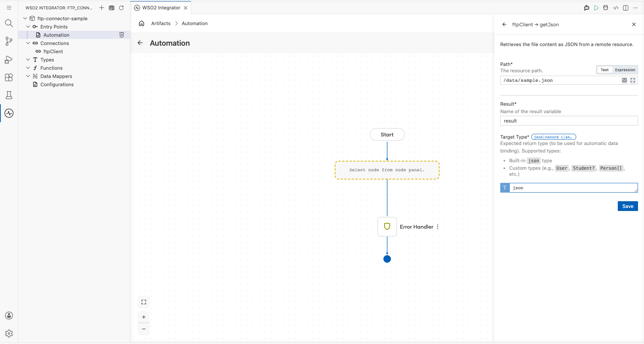Image resolution: width=644 pixels, height=344 pixels.
Task: Open the Accounts icon
Action: pyautogui.click(x=9, y=316)
